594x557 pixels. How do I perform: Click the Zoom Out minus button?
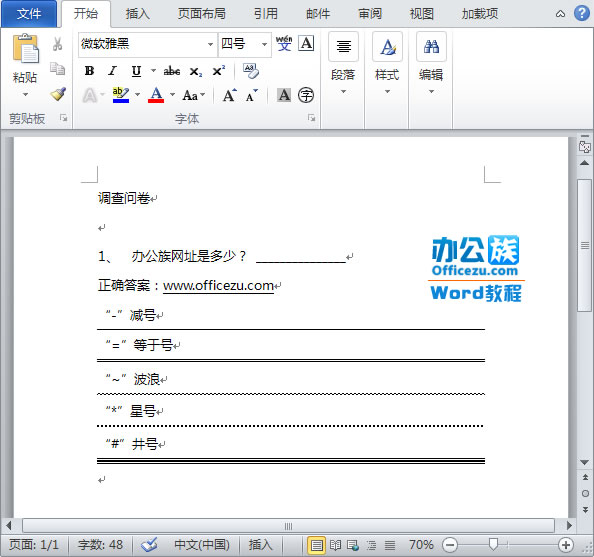click(450, 545)
